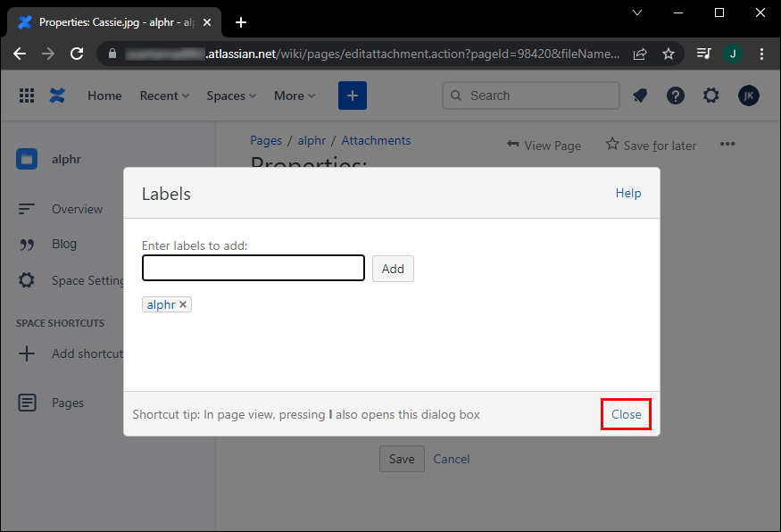The height and width of the screenshot is (532, 781).
Task: Close the Properties: Cassie.jpg tab
Action: 207,22
